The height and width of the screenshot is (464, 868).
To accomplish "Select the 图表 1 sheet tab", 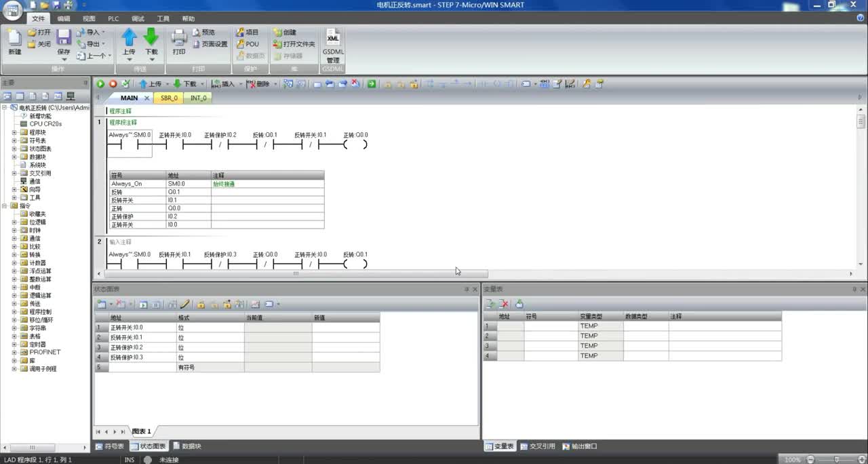I will coord(142,431).
